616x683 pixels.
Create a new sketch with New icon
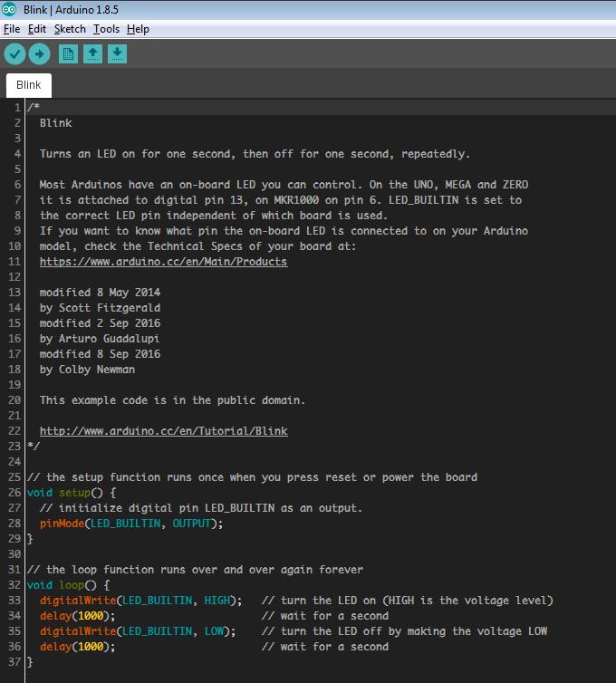[x=68, y=54]
